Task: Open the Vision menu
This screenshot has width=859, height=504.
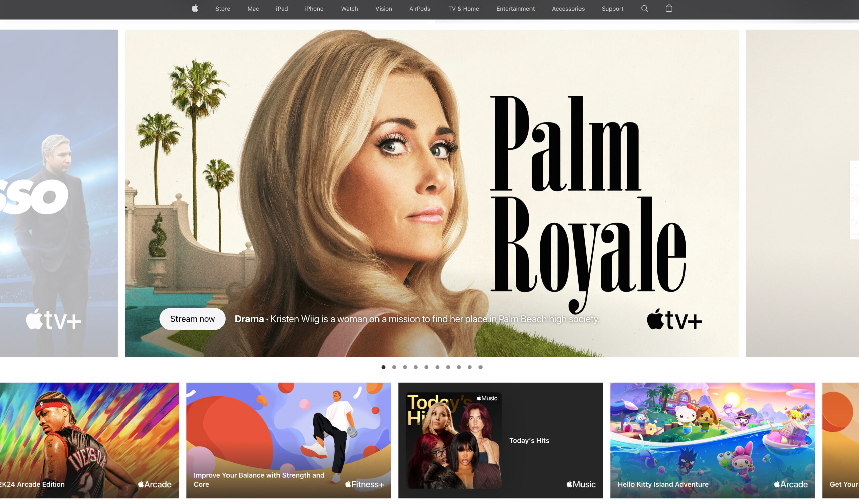Action: tap(384, 9)
